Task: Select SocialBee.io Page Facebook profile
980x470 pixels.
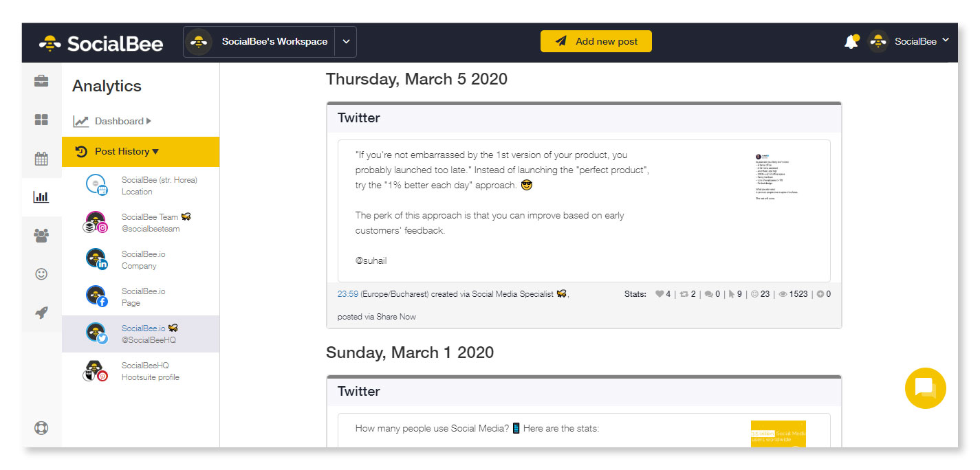Action: pos(141,297)
